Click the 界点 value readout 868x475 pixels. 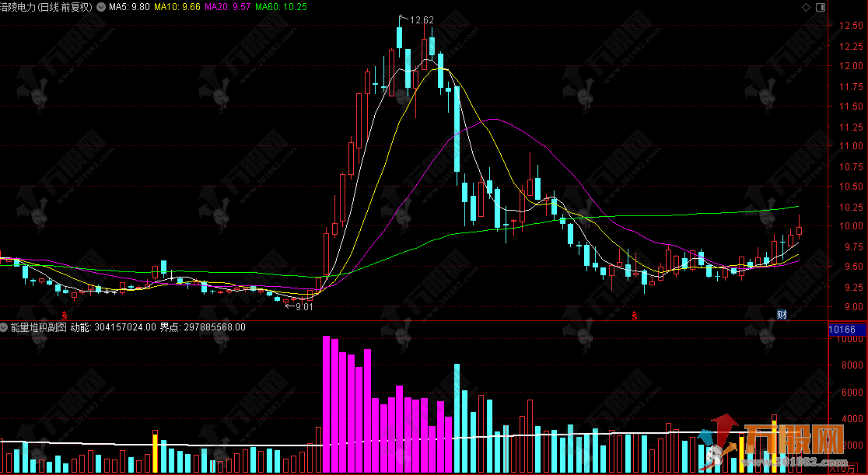(x=203, y=327)
